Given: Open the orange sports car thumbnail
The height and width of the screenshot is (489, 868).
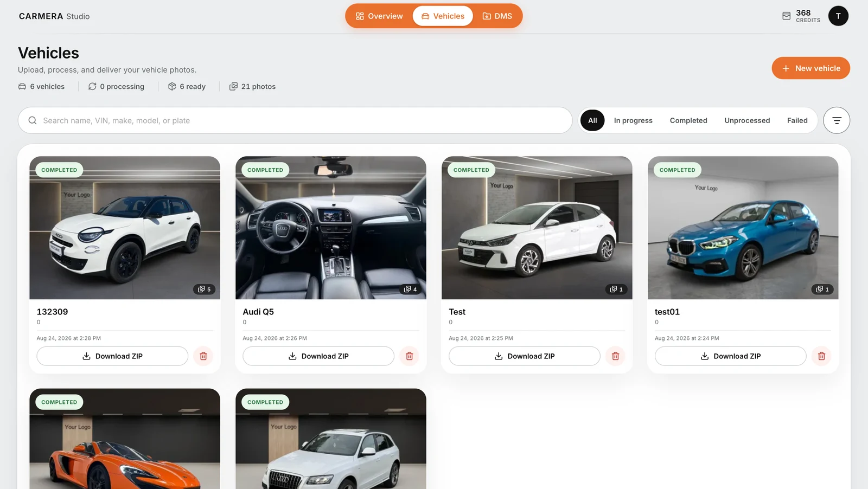Looking at the screenshot, I should tap(125, 439).
